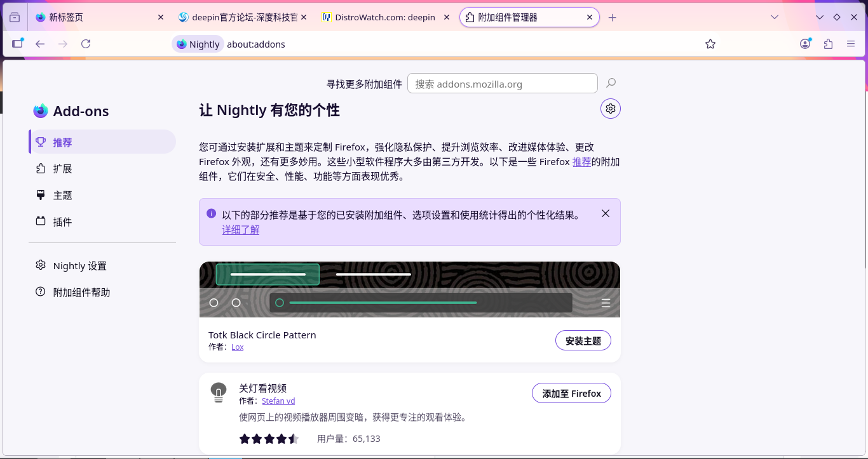
Task: Follow the 详细了解 link
Action: point(241,230)
